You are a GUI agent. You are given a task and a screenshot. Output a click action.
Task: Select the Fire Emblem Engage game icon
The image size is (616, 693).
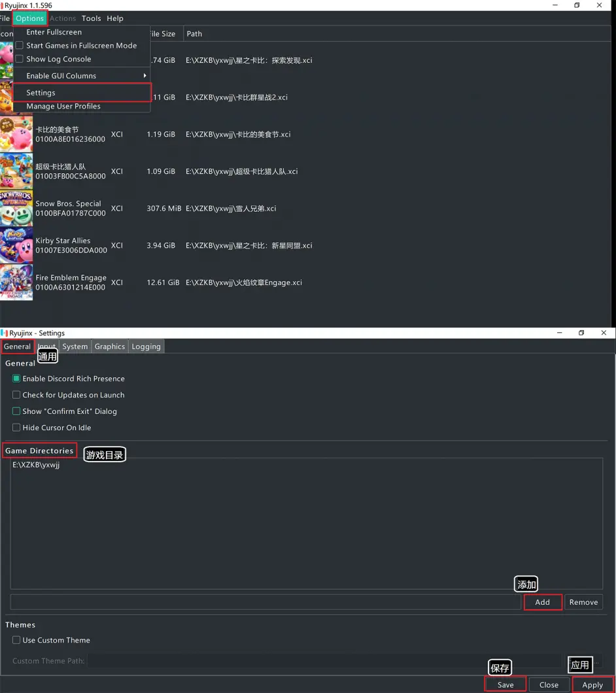click(16, 282)
